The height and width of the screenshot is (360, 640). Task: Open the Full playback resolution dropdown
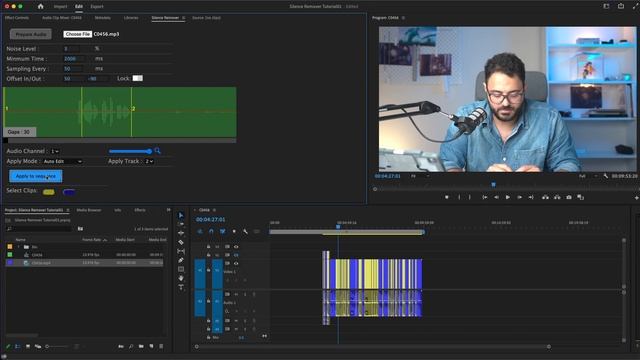pos(588,176)
